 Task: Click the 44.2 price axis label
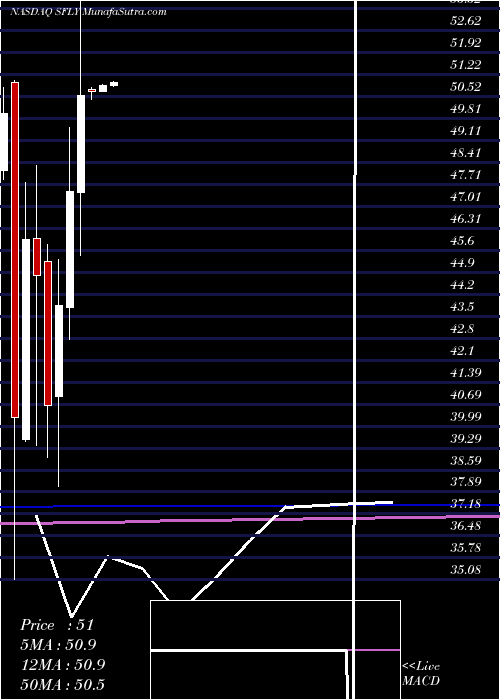coord(462,284)
